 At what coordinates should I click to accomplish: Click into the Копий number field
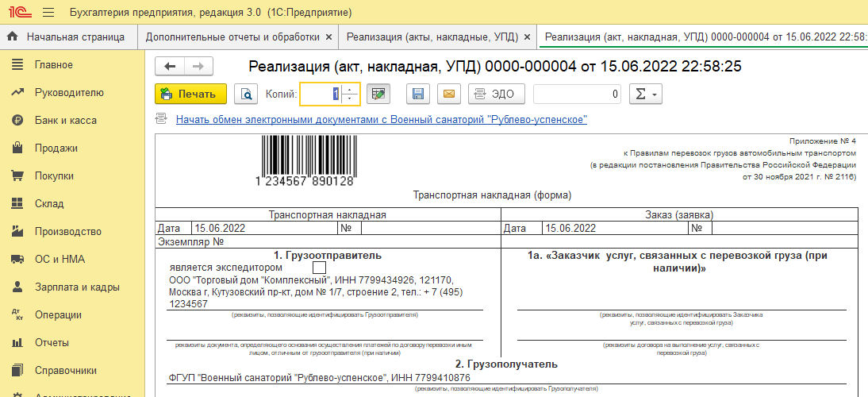click(321, 94)
